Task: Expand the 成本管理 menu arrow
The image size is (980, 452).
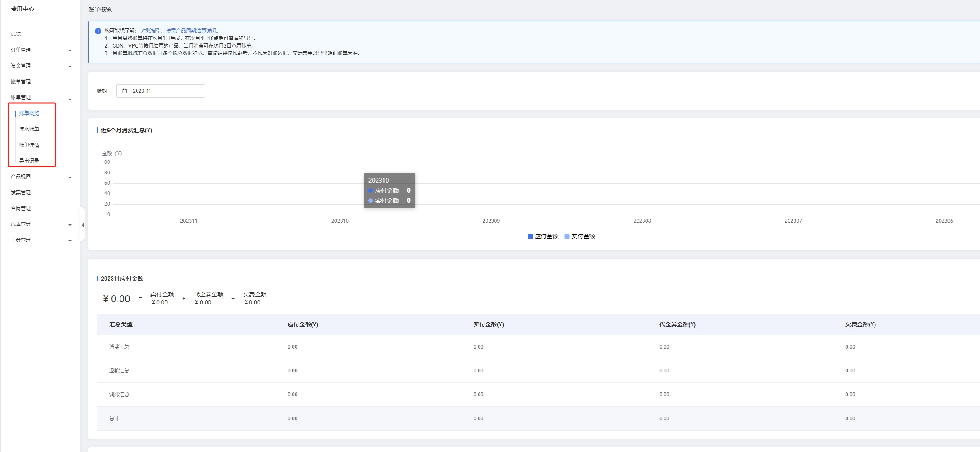Action: (70, 225)
